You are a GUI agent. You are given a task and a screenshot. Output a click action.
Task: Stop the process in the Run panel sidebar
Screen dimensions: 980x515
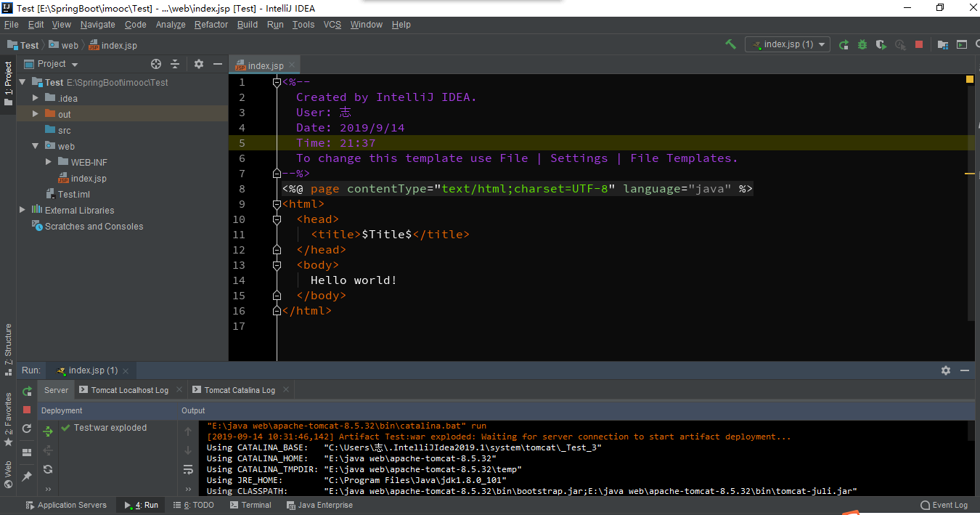click(27, 410)
